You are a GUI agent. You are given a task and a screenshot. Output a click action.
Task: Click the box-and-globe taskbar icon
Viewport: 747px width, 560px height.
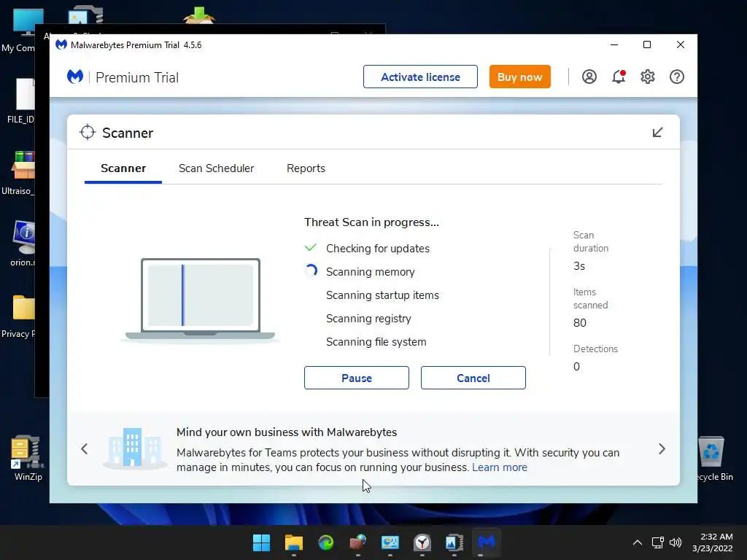pyautogui.click(x=358, y=542)
